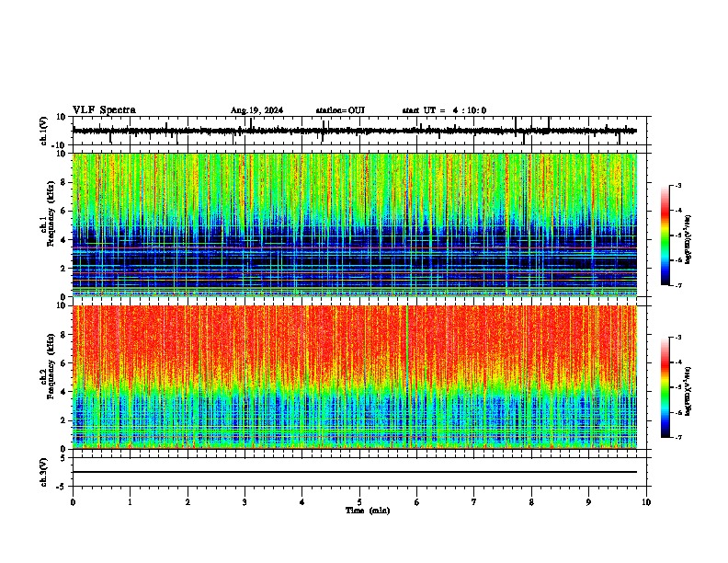The width and height of the screenshot is (728, 563).
Task: Click the time axis tick label "0"
Action: point(73,502)
